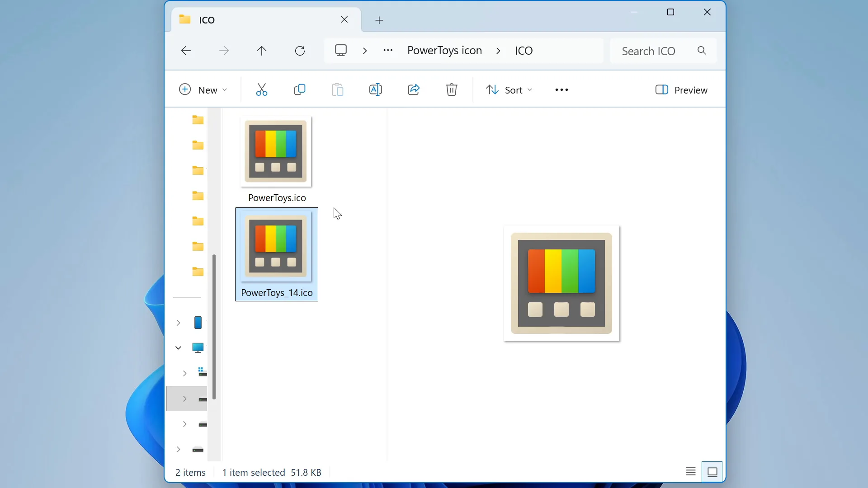The width and height of the screenshot is (868, 488).
Task: Open the last pinned folder above the divider
Action: 198,272
